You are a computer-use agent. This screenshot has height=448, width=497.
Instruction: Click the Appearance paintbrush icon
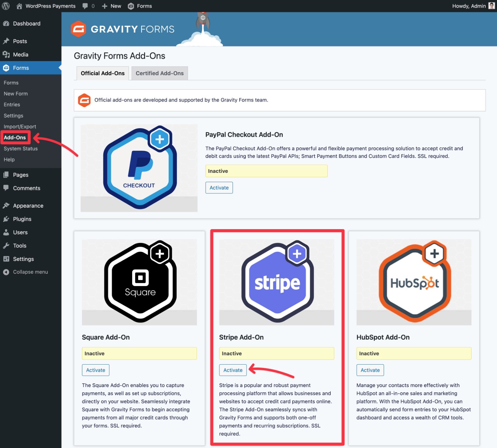[6, 205]
